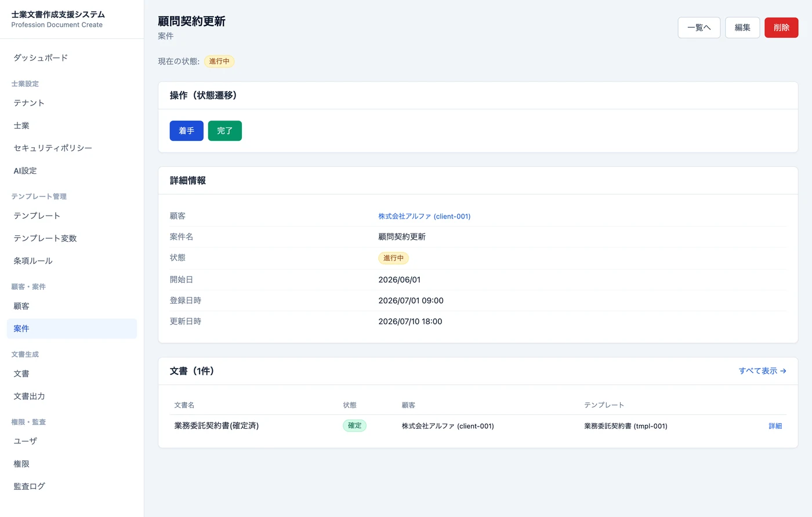This screenshot has height=517, width=812.
Task: Click the 進行中 badge beside 現在の状態
Action: (x=219, y=61)
